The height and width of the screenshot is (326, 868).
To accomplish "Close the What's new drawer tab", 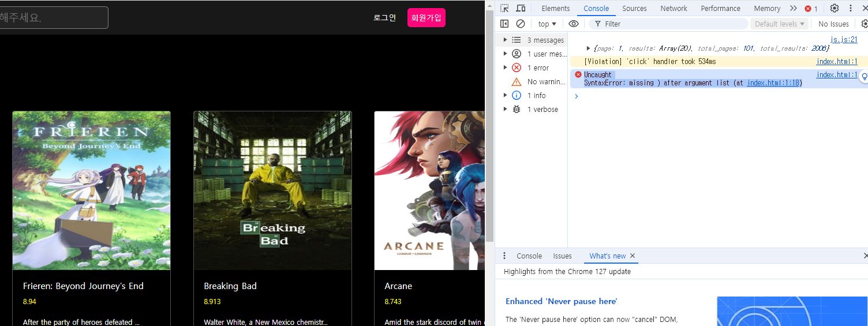I will [633, 256].
